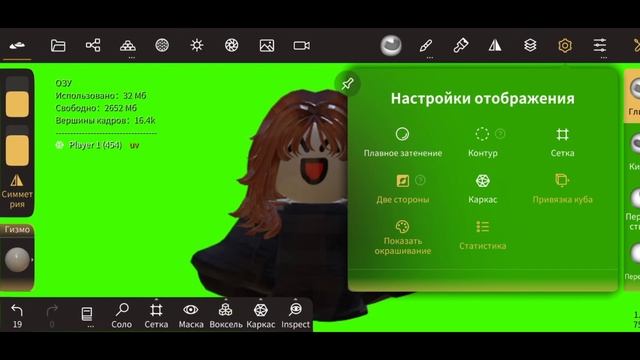This screenshot has height=360, width=640.
Task: Open the Stroke pencil menu
Action: [426, 45]
